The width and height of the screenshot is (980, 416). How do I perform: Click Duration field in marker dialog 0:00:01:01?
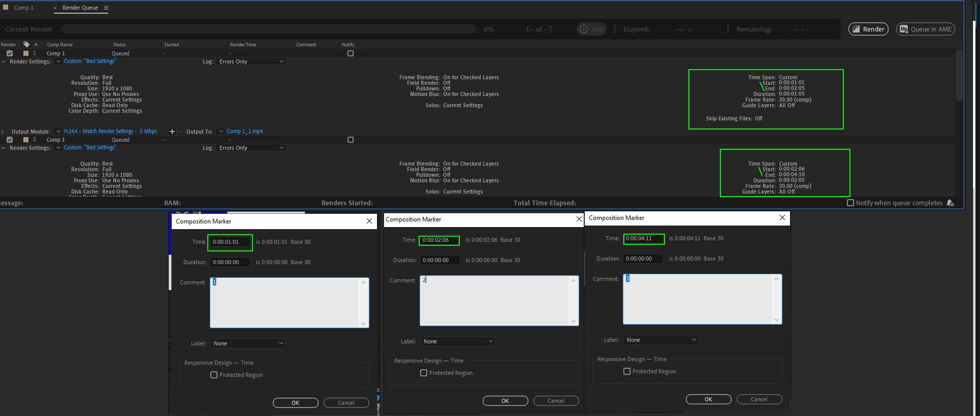point(230,262)
